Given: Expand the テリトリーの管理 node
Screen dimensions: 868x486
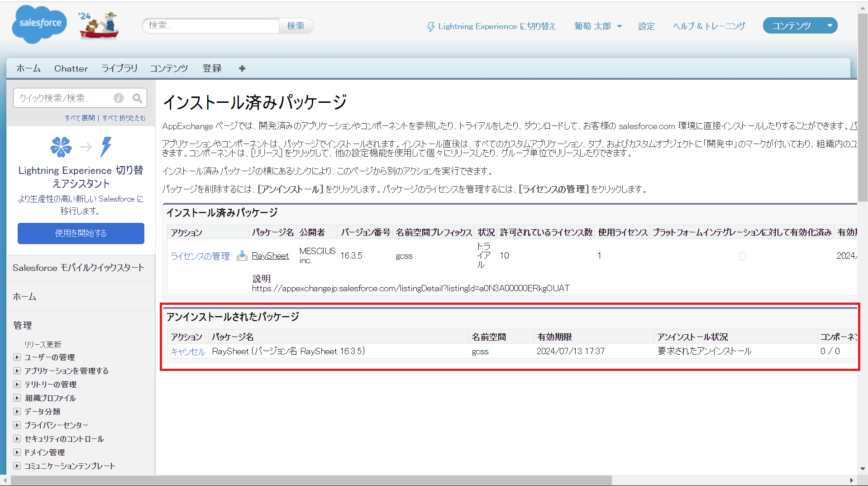Looking at the screenshot, I should 17,385.
